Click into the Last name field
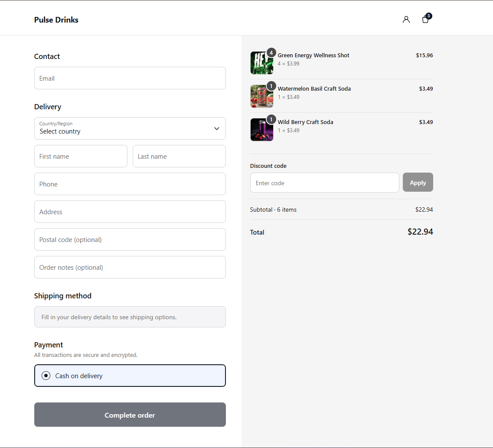The height and width of the screenshot is (448, 493). click(179, 156)
